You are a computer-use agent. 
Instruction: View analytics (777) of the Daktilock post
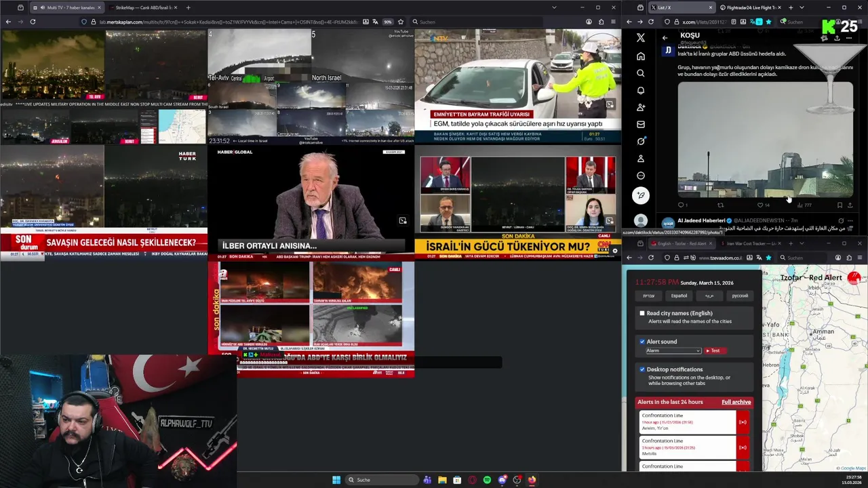804,205
